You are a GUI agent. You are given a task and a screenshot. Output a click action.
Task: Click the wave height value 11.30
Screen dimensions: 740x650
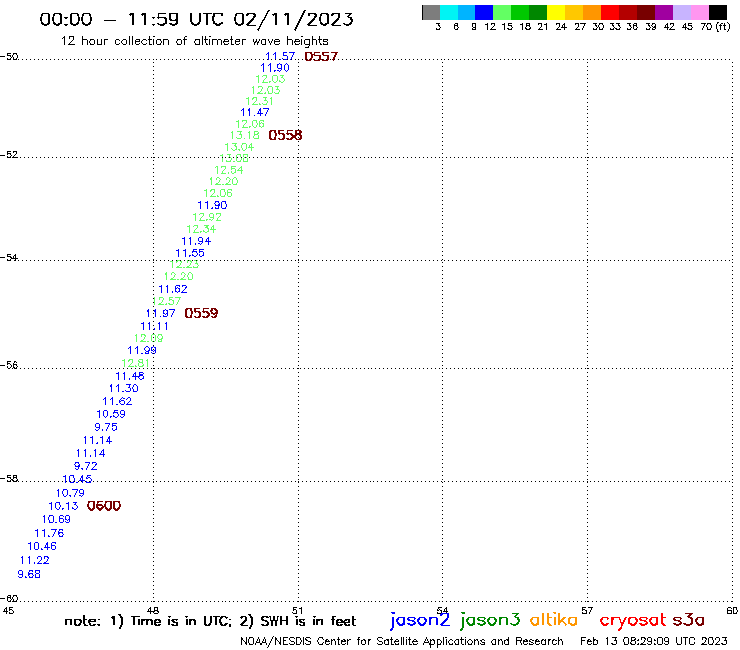123,388
